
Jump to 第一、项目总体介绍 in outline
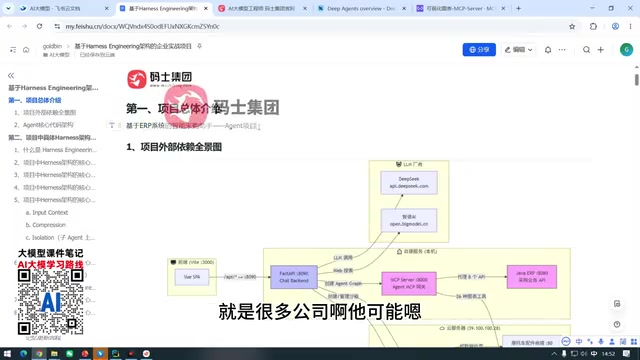pyautogui.click(x=35, y=100)
